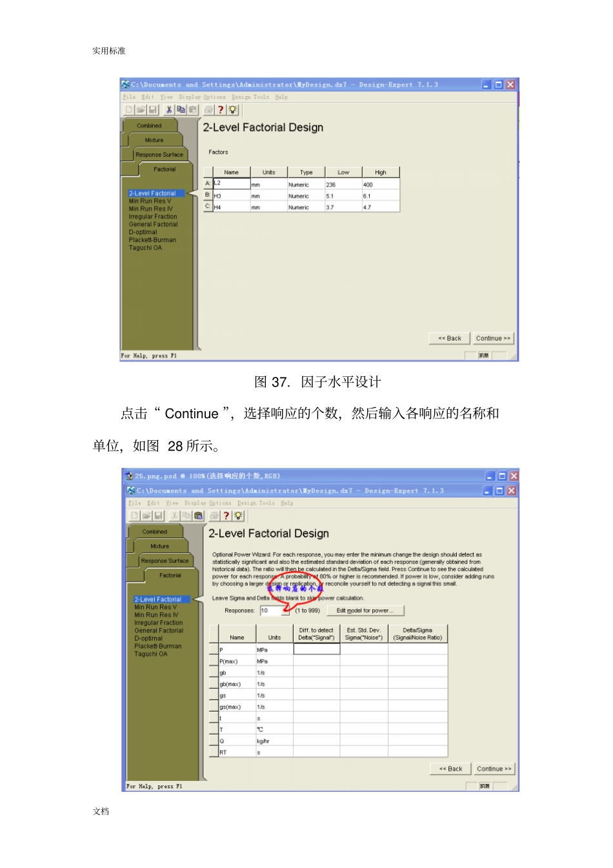Select 2-Level Factorial in Factors window list
This screenshot has width=613, height=868.
(x=156, y=194)
